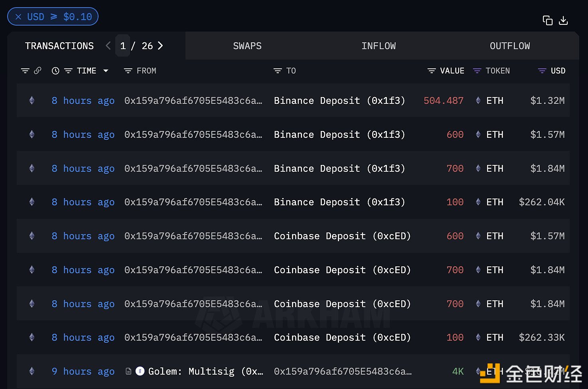Image resolution: width=588 pixels, height=389 pixels.
Task: Copy transactions using the copy icon
Action: pyautogui.click(x=548, y=20)
